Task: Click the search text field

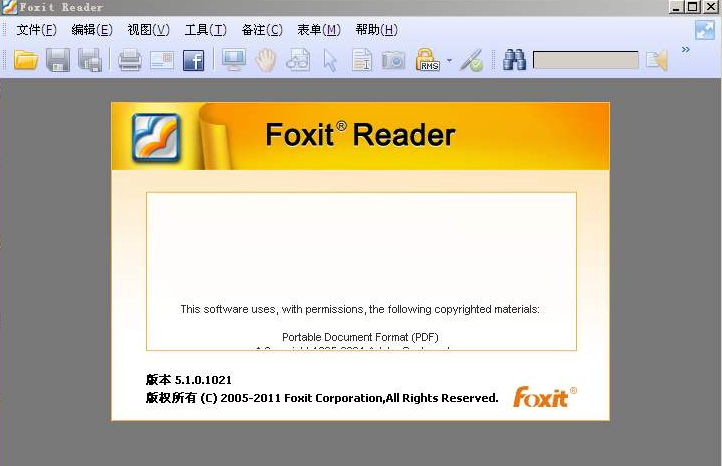Action: point(586,60)
